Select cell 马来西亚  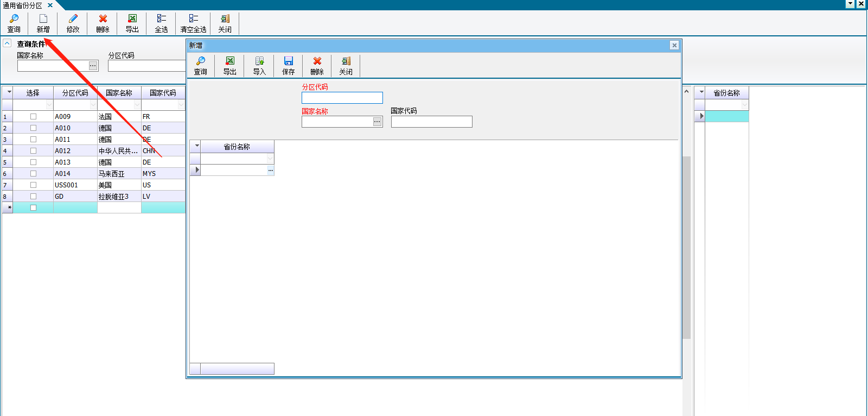tap(119, 174)
